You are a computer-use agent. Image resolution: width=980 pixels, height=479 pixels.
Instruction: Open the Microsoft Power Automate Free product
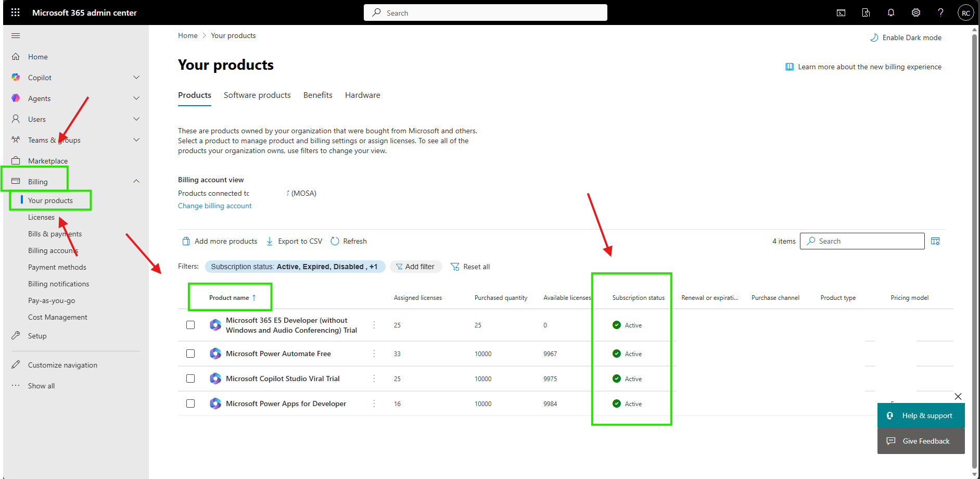point(278,354)
